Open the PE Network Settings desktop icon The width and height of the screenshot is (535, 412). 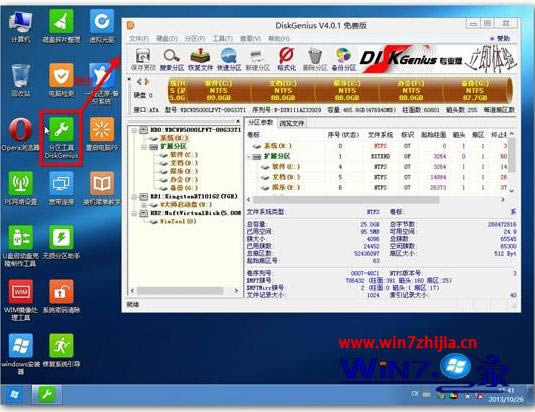tap(21, 188)
